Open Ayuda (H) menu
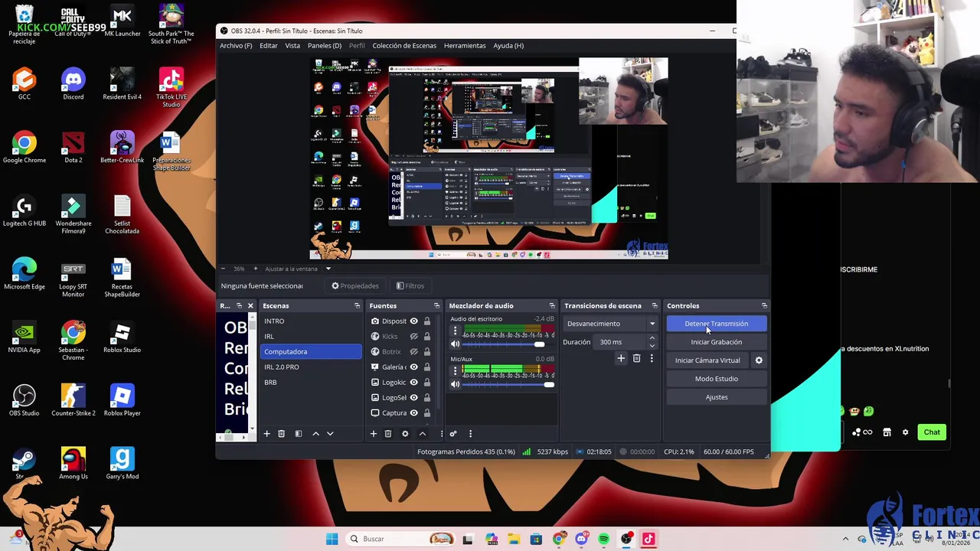 click(x=508, y=45)
